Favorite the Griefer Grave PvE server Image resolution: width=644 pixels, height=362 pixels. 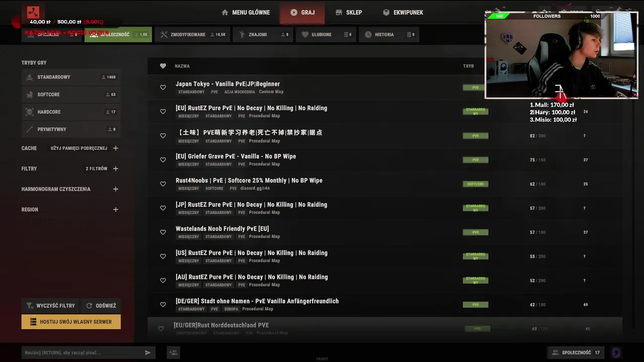point(163,160)
